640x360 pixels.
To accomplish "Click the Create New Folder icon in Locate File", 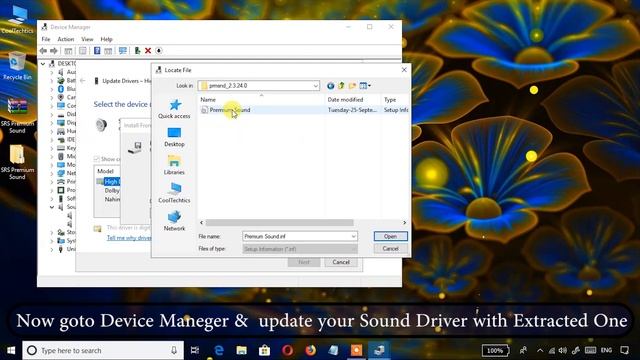I will (352, 86).
